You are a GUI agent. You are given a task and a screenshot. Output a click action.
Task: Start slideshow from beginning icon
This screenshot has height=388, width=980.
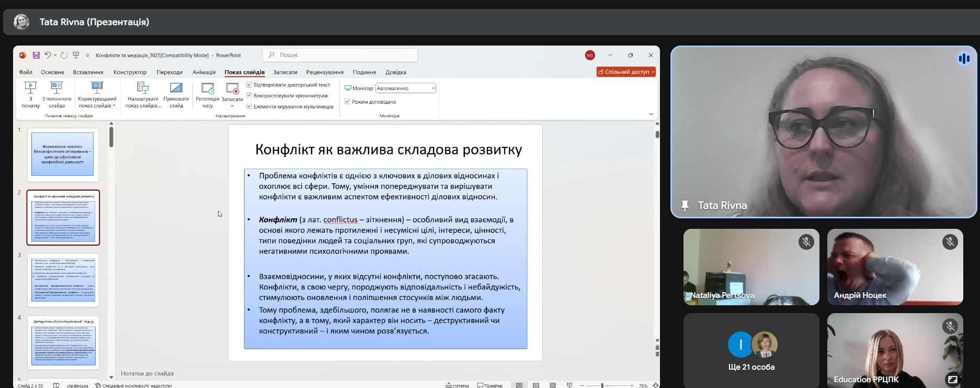pos(30,88)
